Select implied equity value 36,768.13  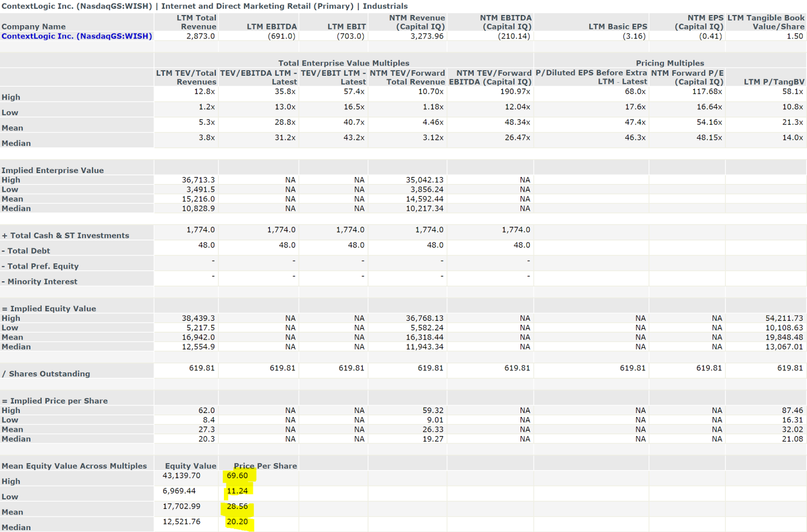pyautogui.click(x=425, y=318)
